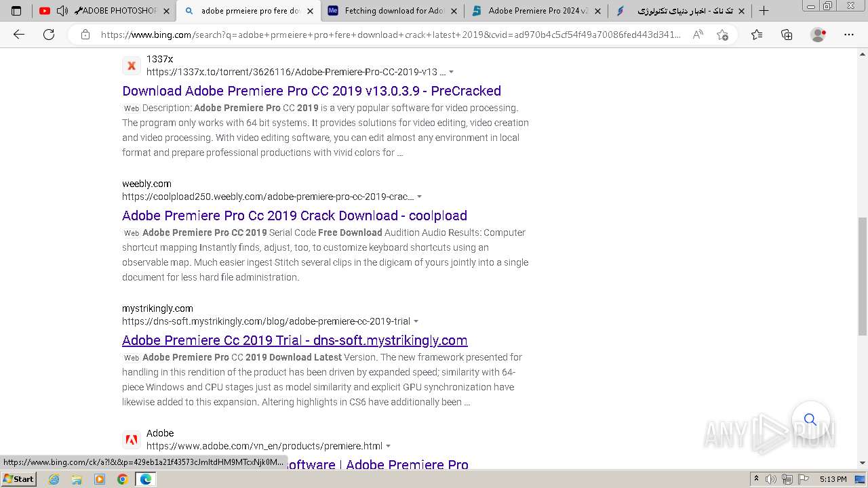Add this page to favorites
This screenshot has height=488, width=868.
pyautogui.click(x=723, y=35)
